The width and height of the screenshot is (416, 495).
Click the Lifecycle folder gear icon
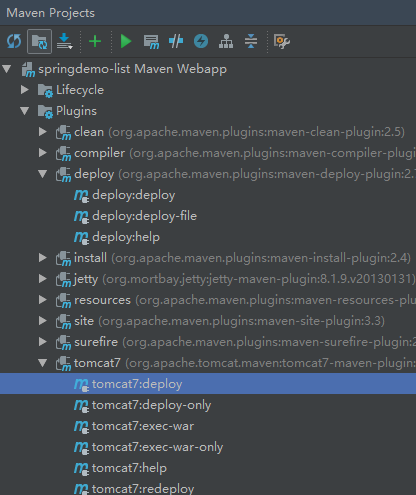point(45,91)
